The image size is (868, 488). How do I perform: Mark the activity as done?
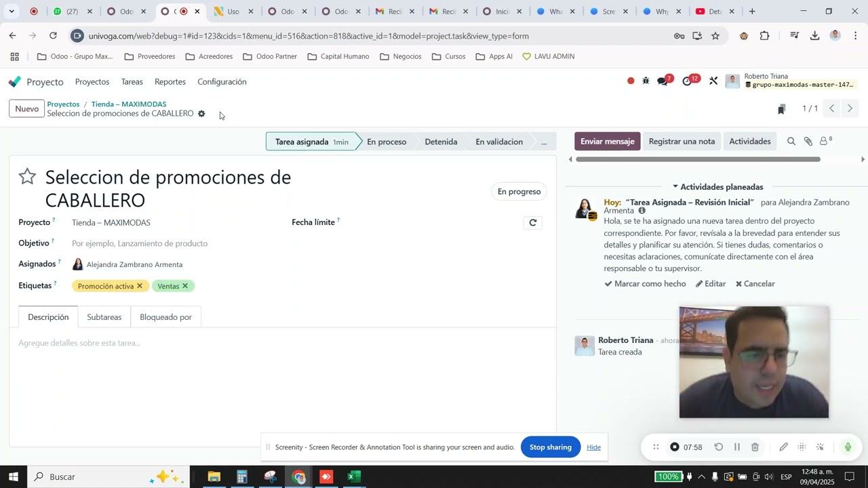coord(646,284)
